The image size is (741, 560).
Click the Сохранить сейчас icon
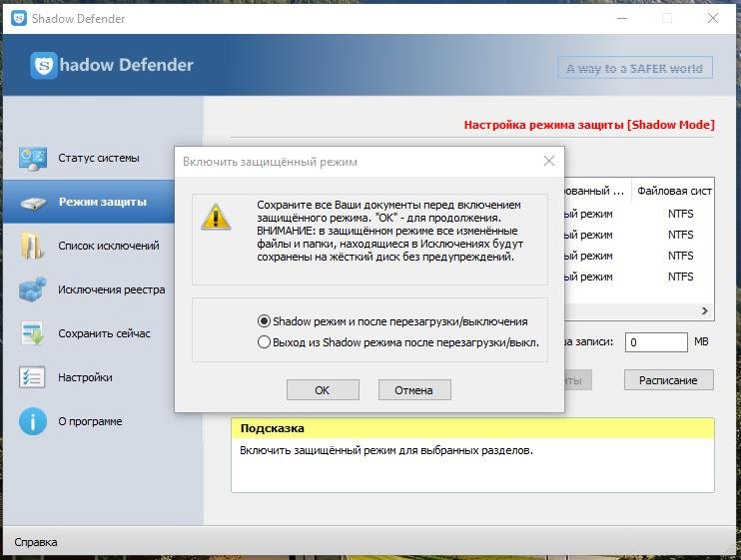tap(33, 333)
